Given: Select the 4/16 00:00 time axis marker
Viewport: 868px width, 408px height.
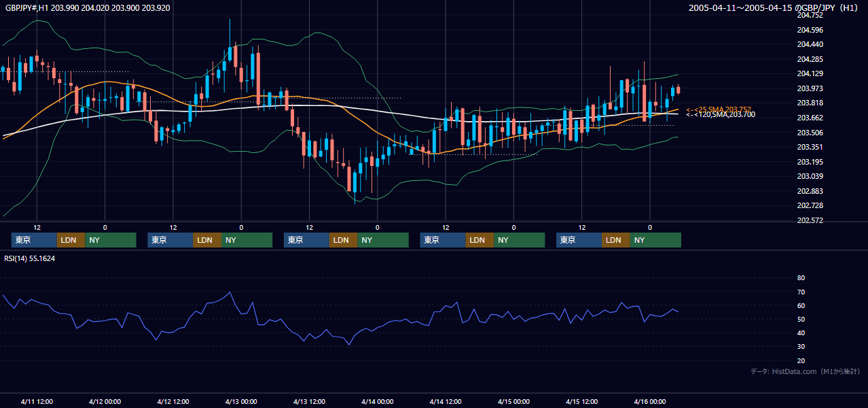Looking at the screenshot, I should (650, 401).
